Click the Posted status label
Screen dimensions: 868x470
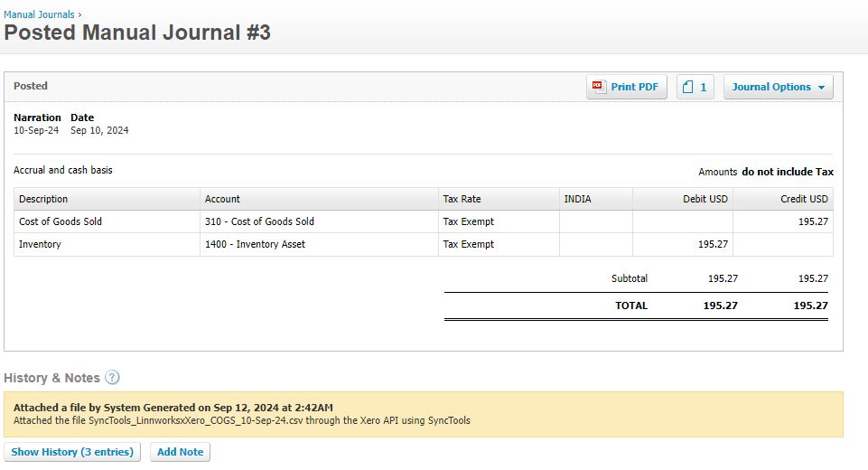[x=31, y=86]
